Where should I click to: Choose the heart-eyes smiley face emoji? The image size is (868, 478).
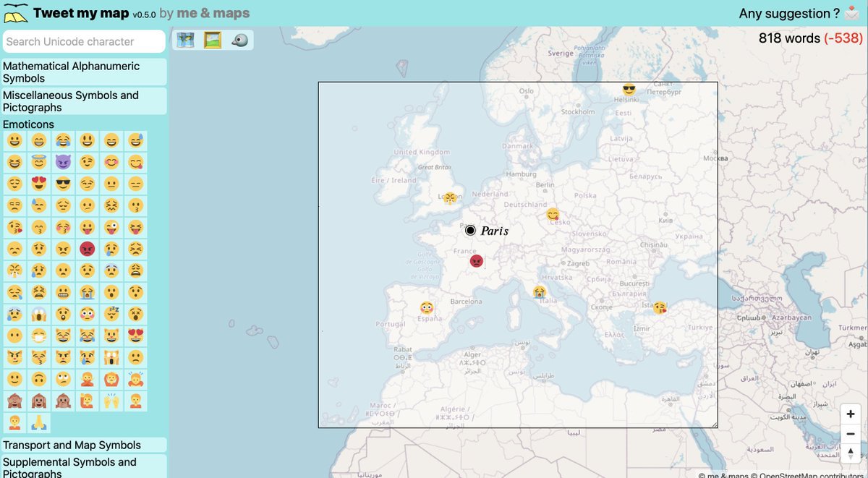(x=38, y=184)
